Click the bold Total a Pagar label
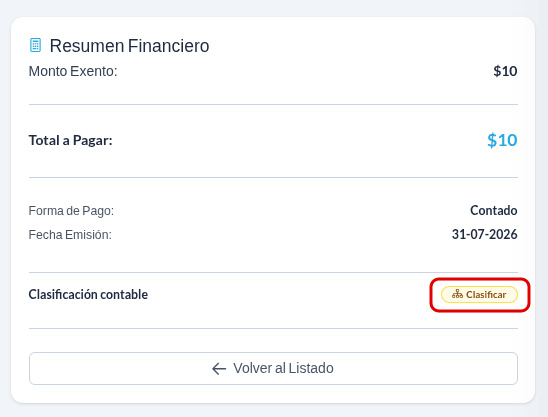Image resolution: width=548 pixels, height=417 pixels. tap(71, 141)
